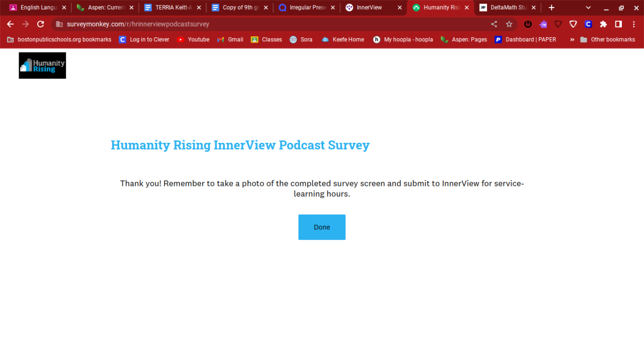
Task: Reload the current page
Action: click(x=41, y=24)
